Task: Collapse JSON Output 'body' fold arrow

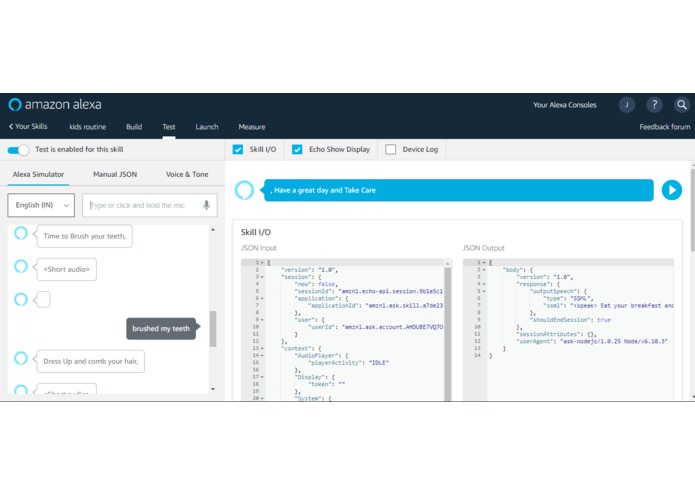Action: pos(484,270)
